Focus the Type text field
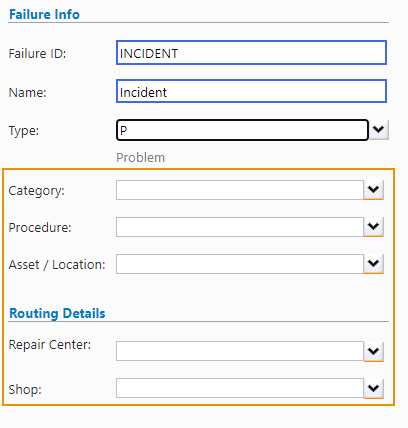 (x=242, y=130)
